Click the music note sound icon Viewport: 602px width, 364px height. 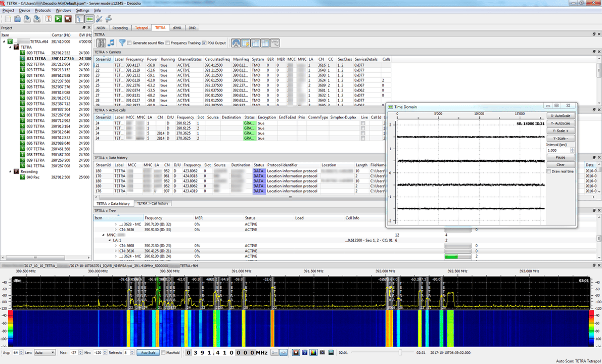tap(111, 43)
